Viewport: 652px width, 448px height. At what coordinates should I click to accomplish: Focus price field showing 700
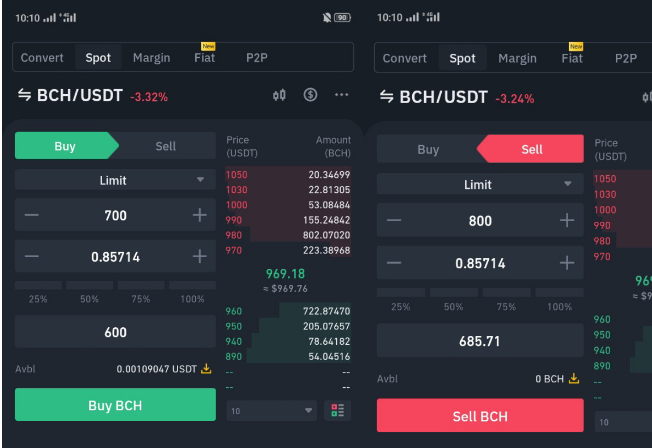[x=115, y=215]
